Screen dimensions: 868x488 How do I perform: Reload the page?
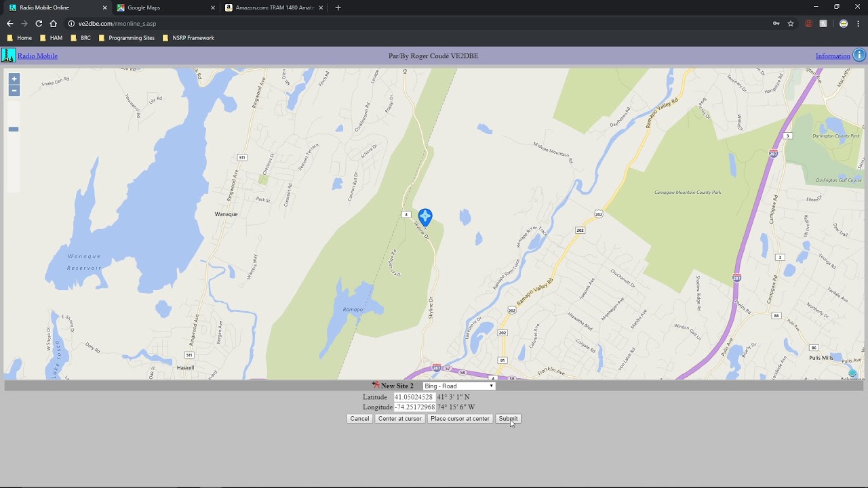[39, 24]
